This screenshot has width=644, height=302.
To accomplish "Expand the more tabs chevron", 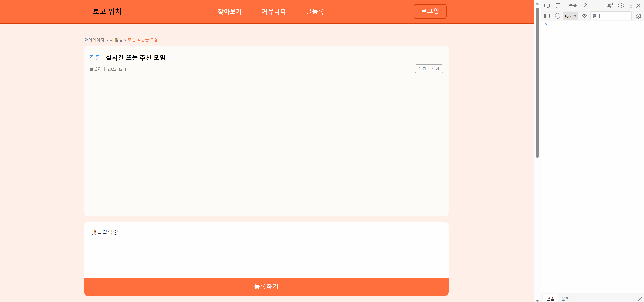I will (585, 5).
